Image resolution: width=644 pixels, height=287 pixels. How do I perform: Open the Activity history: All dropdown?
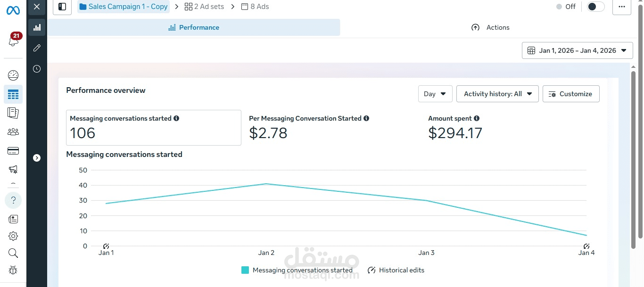497,94
